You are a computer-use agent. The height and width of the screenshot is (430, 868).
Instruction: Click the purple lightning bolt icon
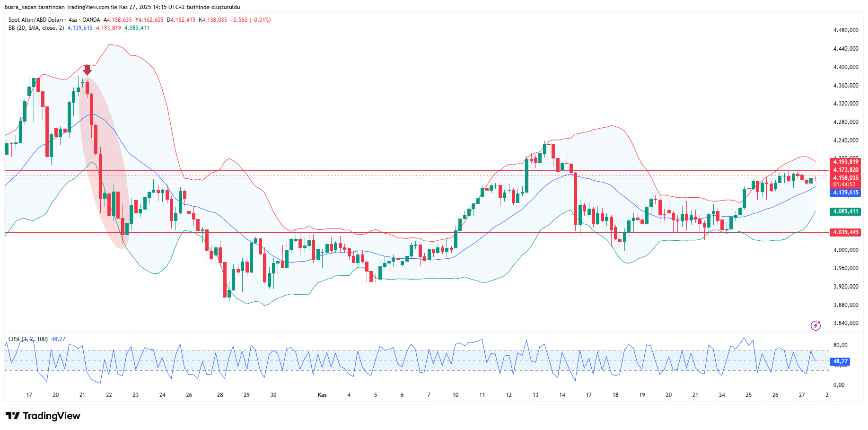(x=815, y=325)
